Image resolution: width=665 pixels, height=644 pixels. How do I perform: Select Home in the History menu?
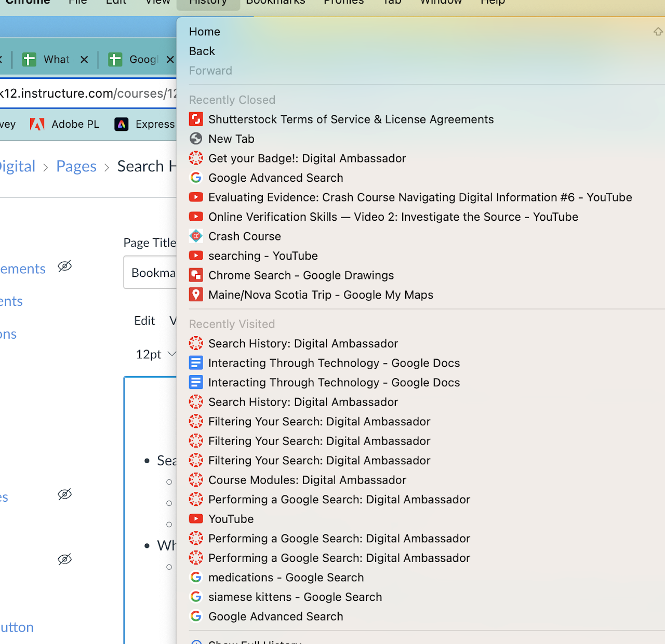click(x=205, y=32)
